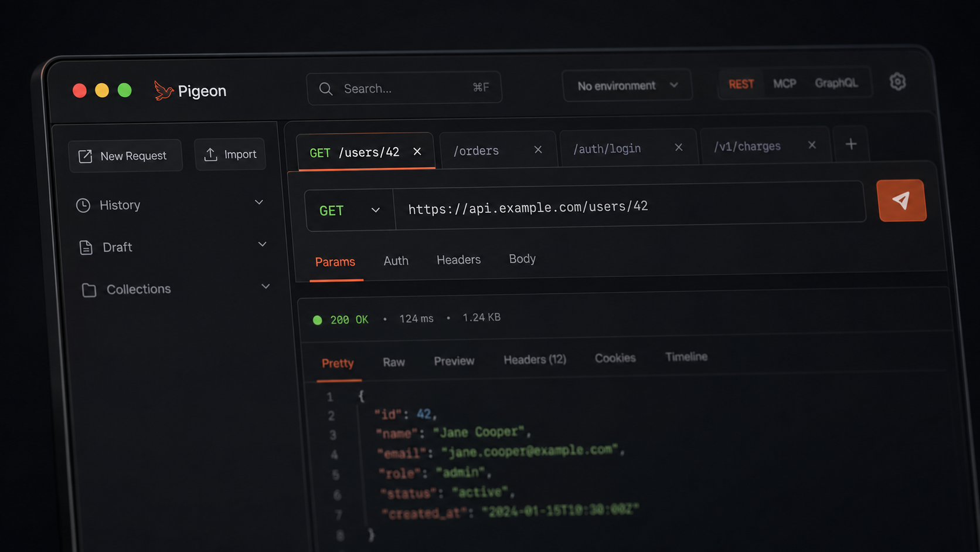
Task: Click the 200 OK status text
Action: (349, 320)
